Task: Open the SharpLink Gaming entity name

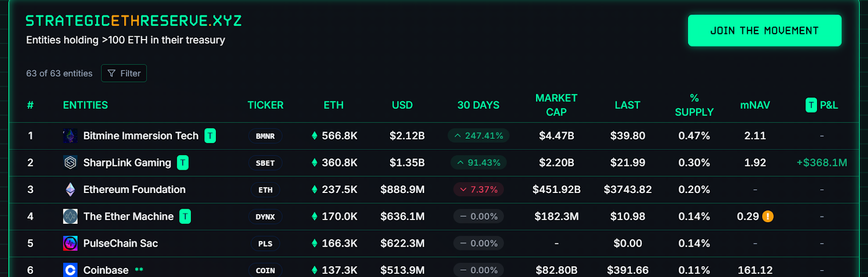Action: pos(127,163)
